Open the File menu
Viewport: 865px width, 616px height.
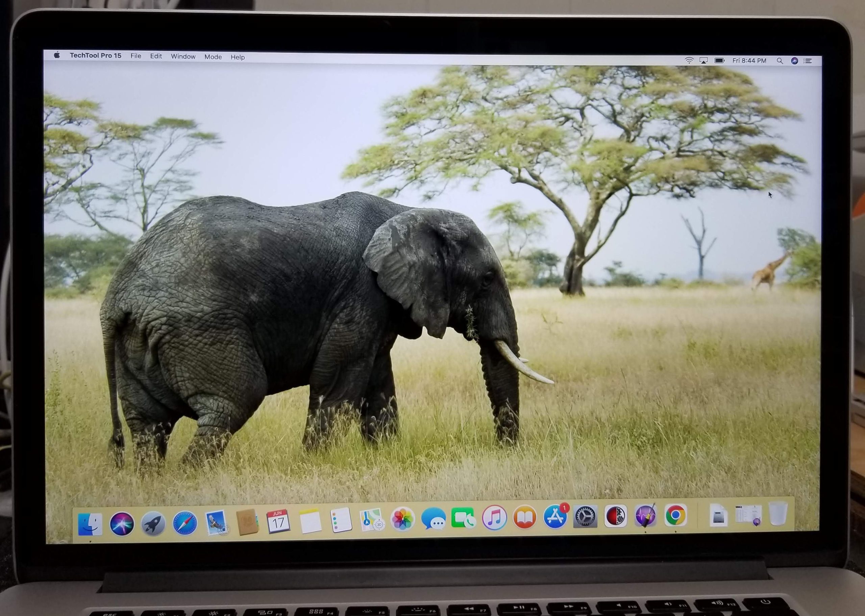(136, 56)
